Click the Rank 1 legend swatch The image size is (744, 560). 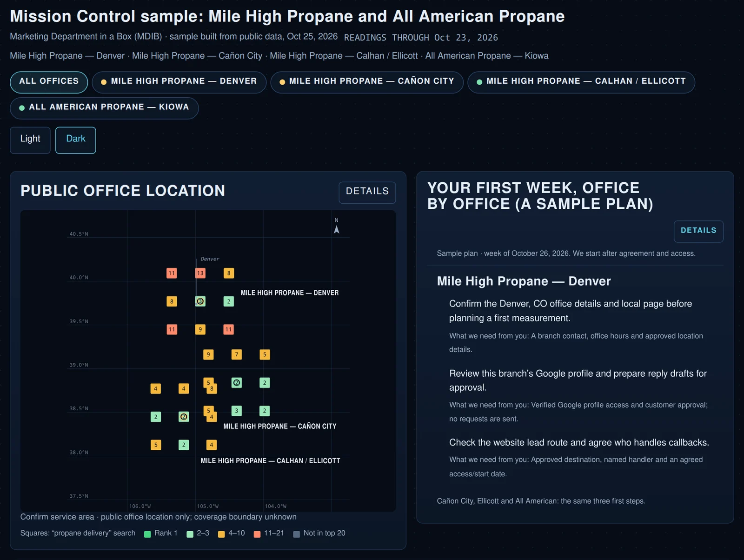point(147,534)
